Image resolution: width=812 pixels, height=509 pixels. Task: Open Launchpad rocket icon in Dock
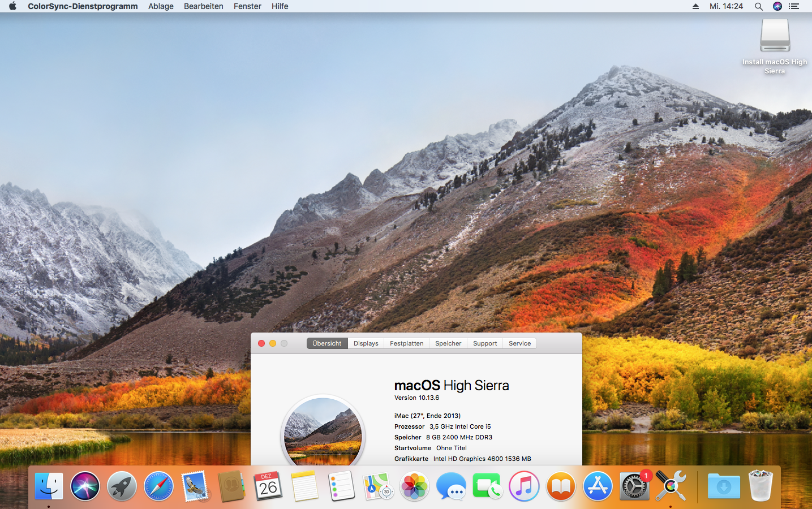click(122, 486)
